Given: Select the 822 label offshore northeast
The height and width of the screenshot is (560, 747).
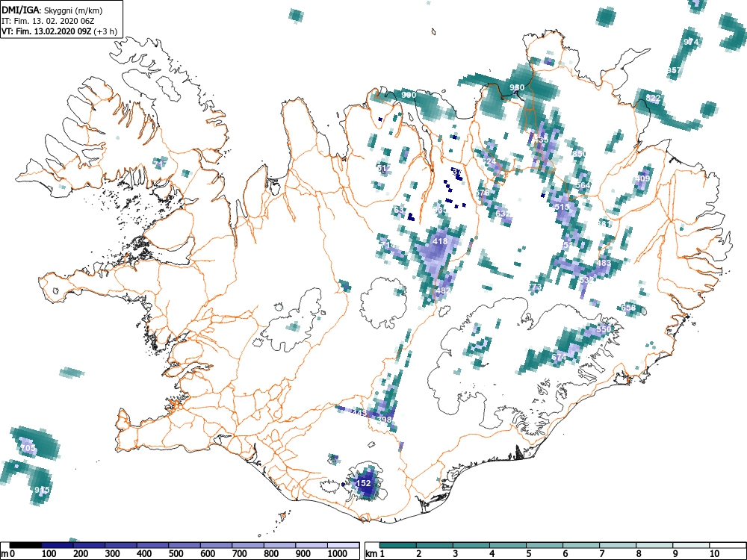Looking at the screenshot, I should 653,98.
